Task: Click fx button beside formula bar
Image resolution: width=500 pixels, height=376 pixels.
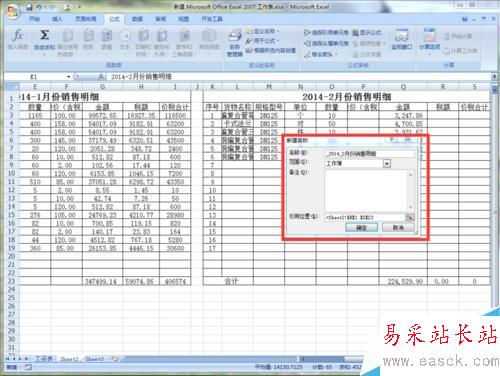Action: [x=101, y=77]
